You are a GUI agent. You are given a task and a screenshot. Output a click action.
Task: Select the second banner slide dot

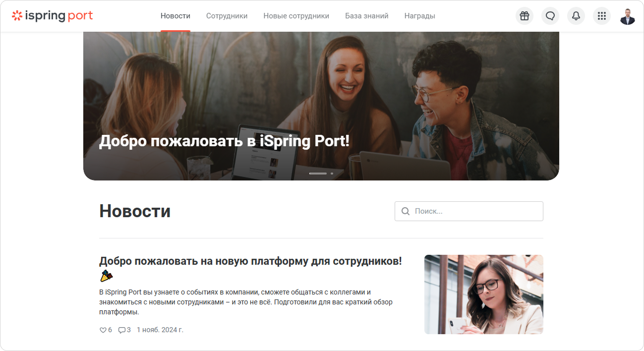[x=332, y=174]
